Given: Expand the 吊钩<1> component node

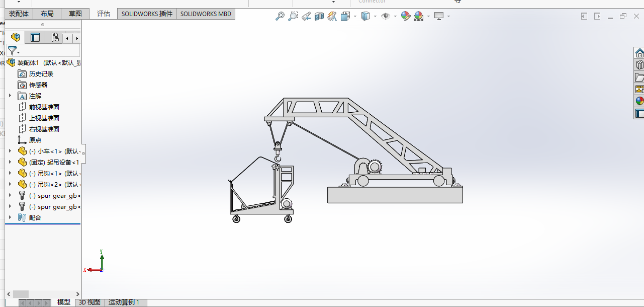Looking at the screenshot, I should (x=10, y=173).
